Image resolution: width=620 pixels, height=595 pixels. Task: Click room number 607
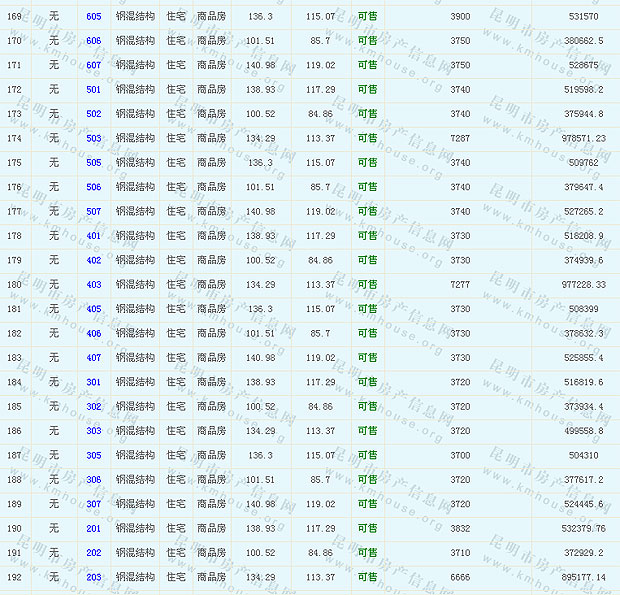pos(94,65)
